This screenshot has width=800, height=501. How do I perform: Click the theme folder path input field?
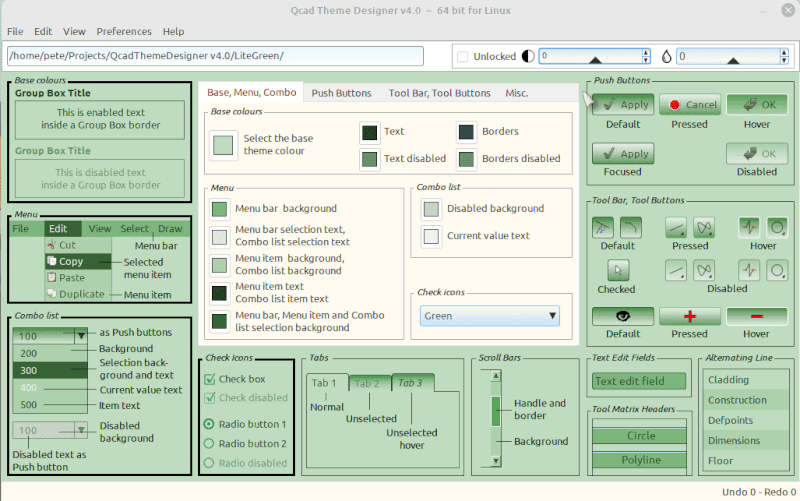point(215,56)
